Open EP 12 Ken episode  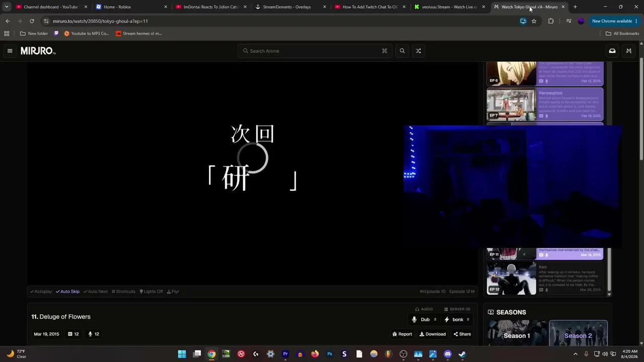tap(545, 279)
